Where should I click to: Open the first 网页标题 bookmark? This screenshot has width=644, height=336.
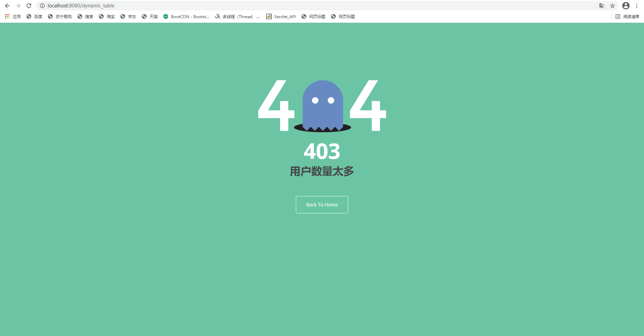coord(313,16)
